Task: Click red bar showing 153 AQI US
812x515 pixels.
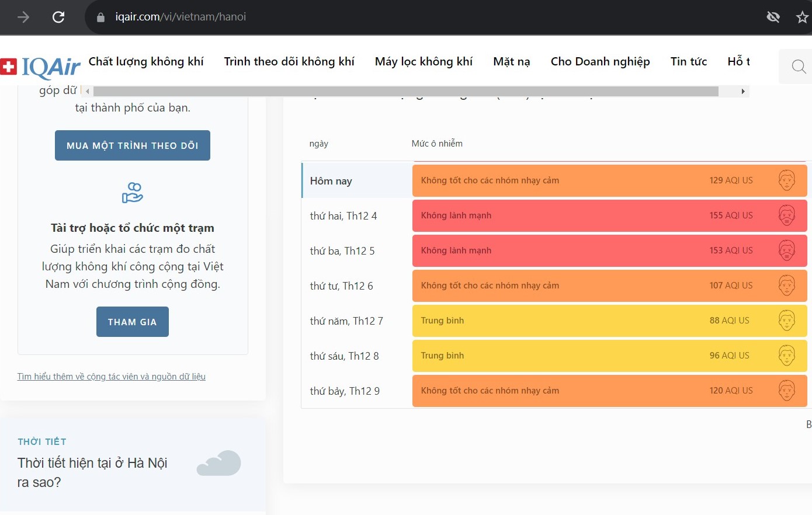Action: (609, 250)
